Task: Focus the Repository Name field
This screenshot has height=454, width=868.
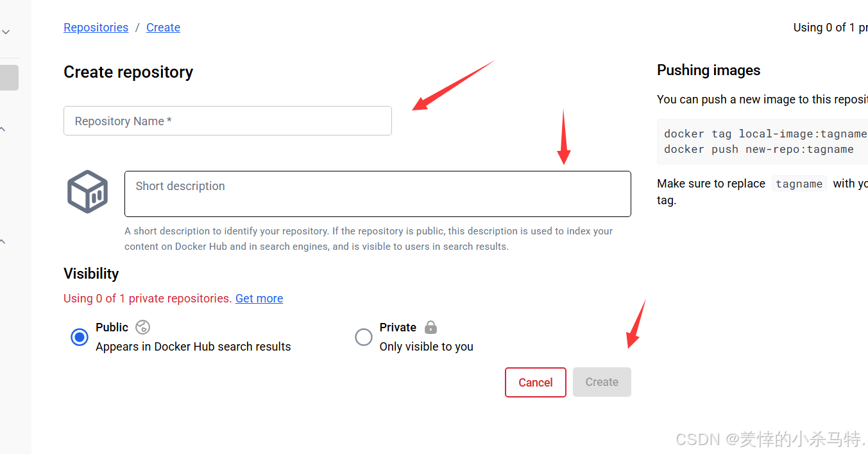Action: click(x=227, y=121)
